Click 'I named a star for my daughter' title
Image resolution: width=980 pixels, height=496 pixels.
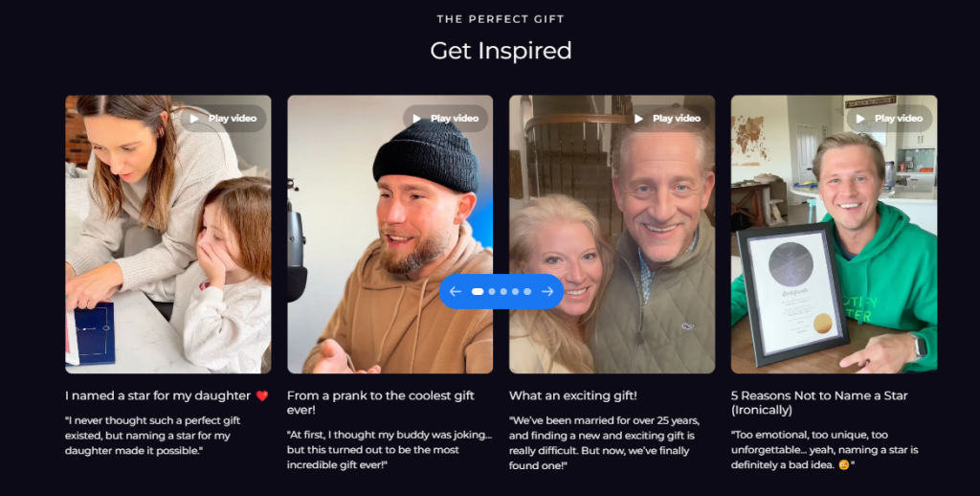[158, 395]
